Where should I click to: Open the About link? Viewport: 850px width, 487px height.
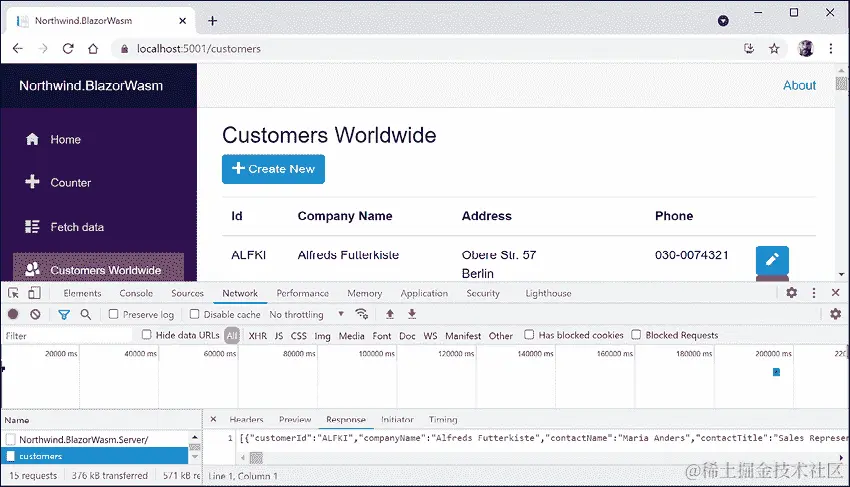799,86
